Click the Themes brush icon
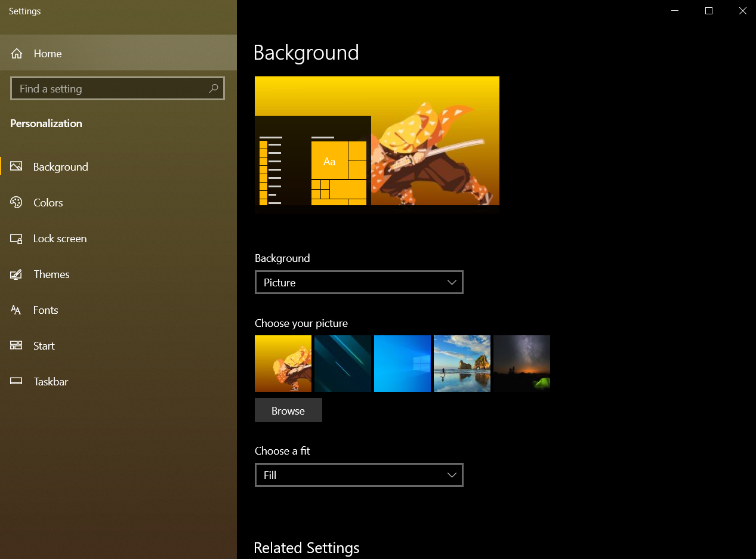The width and height of the screenshot is (756, 559). 16,274
